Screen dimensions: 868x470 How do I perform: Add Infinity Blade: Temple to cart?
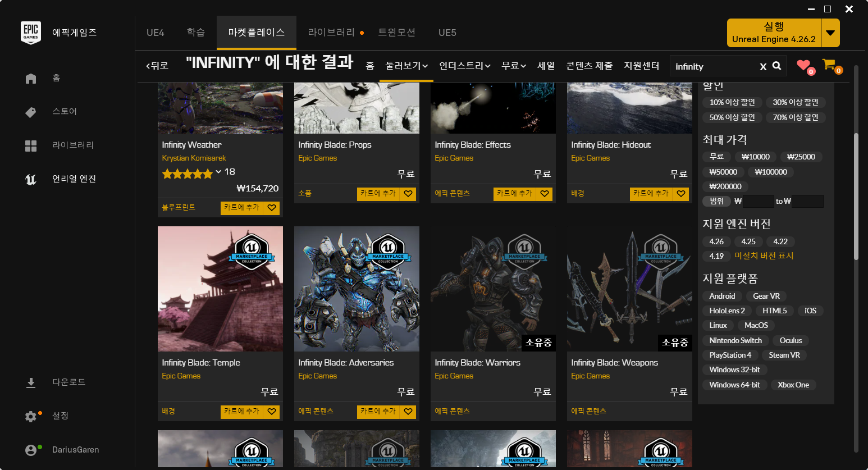[x=242, y=412]
